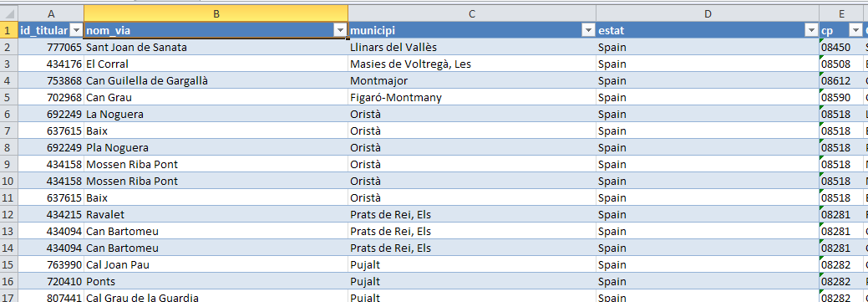Image resolution: width=868 pixels, height=302 pixels.
Task: Select column D header
Action: coord(708,13)
